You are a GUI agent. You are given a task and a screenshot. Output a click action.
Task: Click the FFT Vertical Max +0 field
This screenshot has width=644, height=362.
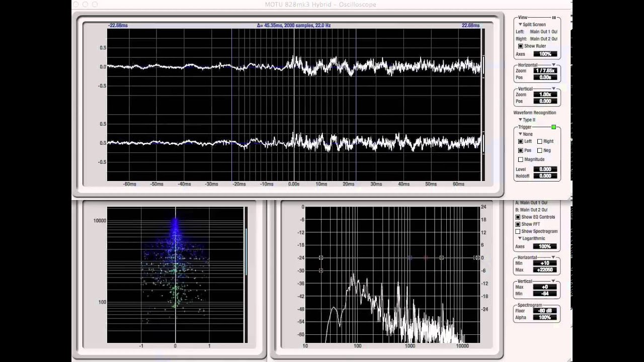click(545, 287)
